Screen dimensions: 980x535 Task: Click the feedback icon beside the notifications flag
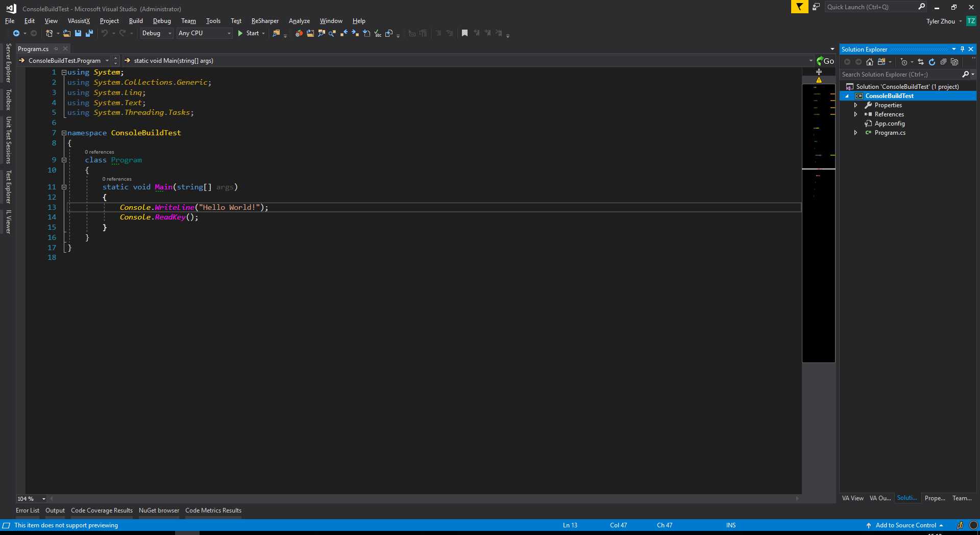point(816,7)
